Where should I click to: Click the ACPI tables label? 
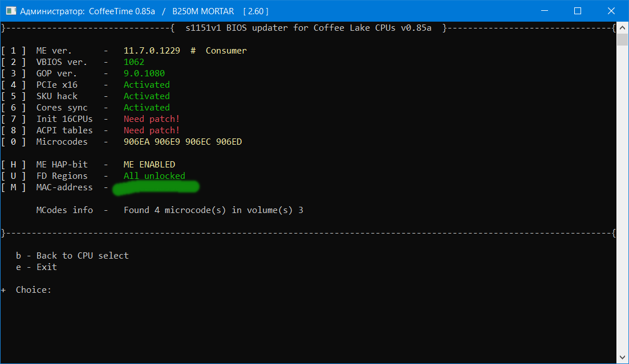pyautogui.click(x=64, y=130)
